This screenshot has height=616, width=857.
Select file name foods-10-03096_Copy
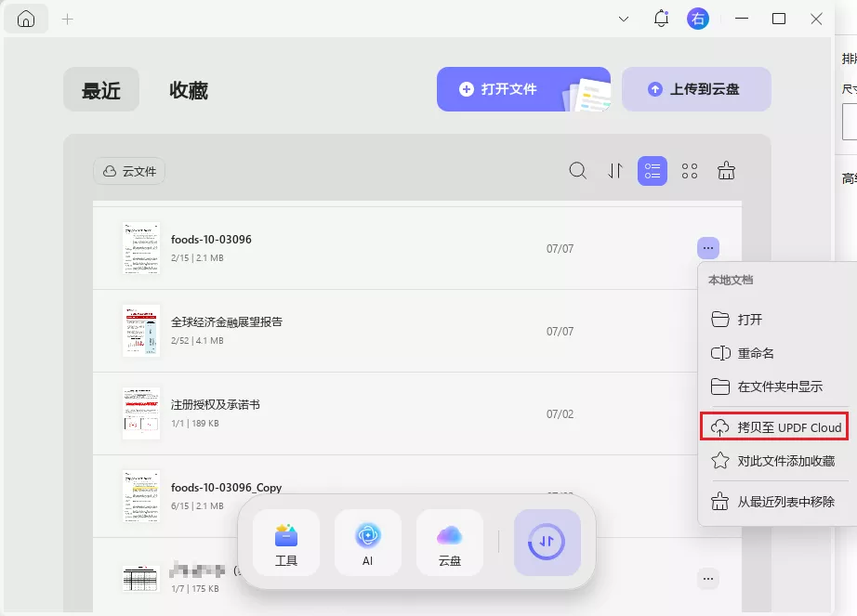click(226, 487)
